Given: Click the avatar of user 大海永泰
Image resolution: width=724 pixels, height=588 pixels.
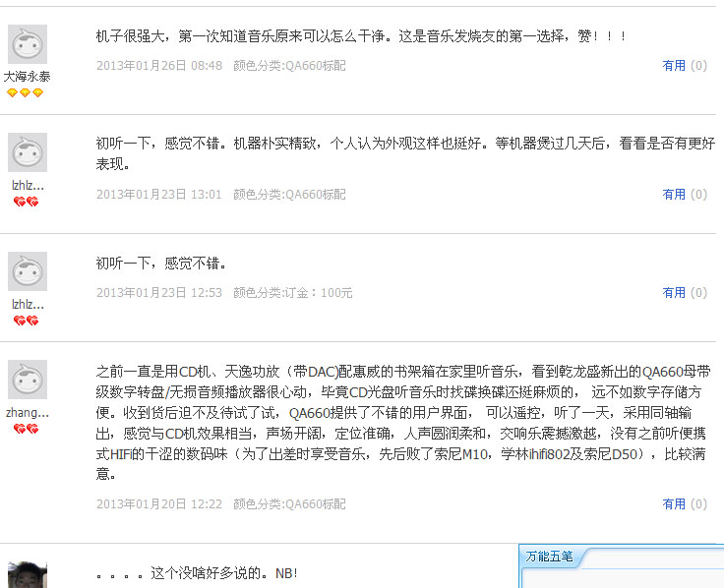Looking at the screenshot, I should coord(28,45).
